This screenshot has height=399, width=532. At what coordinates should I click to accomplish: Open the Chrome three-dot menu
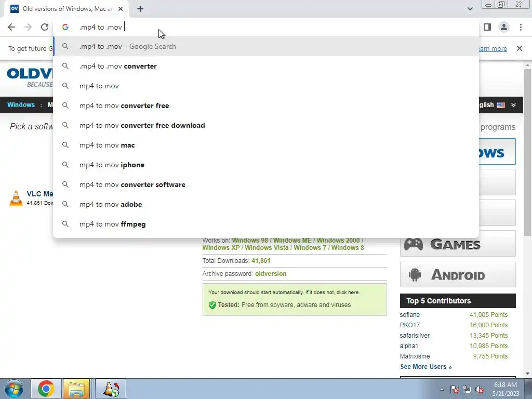coord(521,27)
